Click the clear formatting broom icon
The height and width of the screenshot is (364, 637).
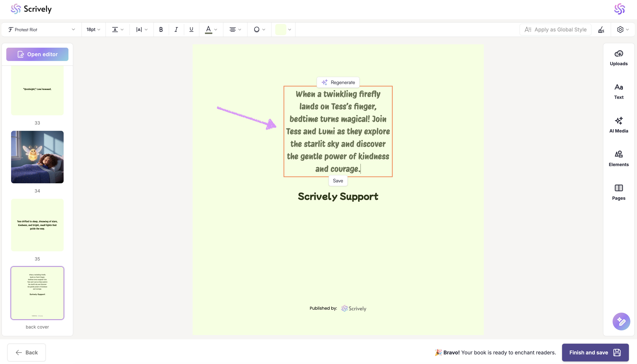tap(601, 30)
